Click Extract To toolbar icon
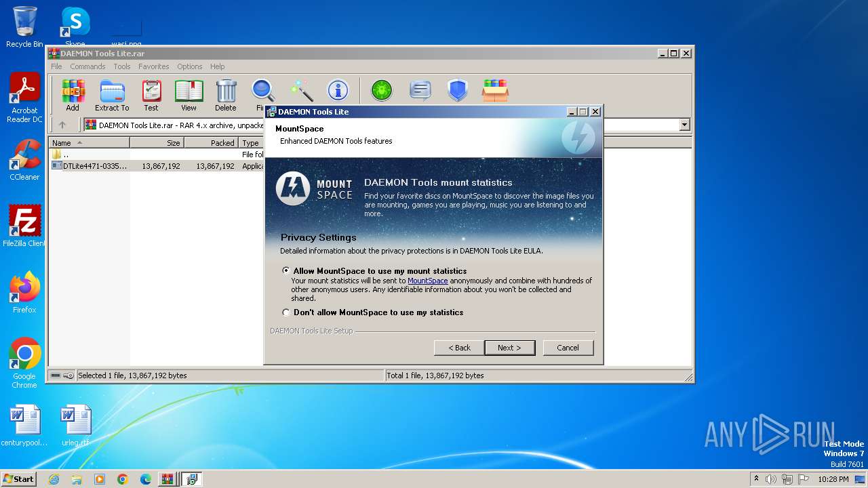 click(112, 95)
